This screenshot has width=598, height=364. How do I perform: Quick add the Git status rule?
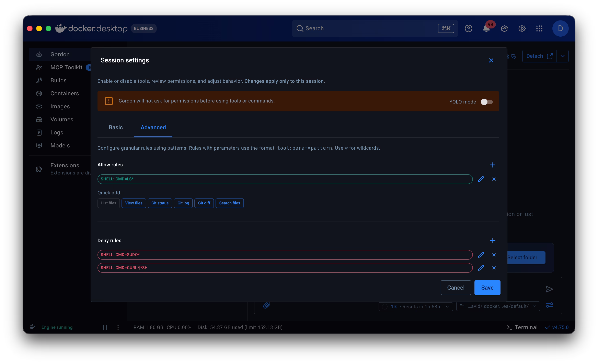coord(160,203)
